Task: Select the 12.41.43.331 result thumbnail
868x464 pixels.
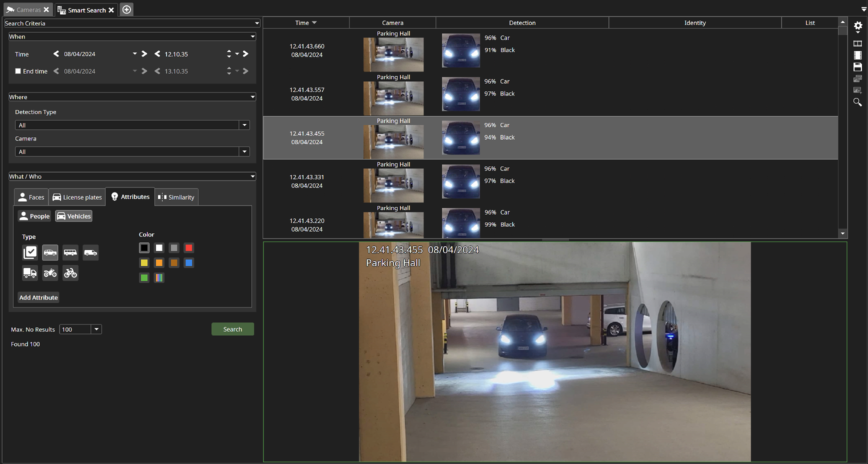Action: [393, 185]
